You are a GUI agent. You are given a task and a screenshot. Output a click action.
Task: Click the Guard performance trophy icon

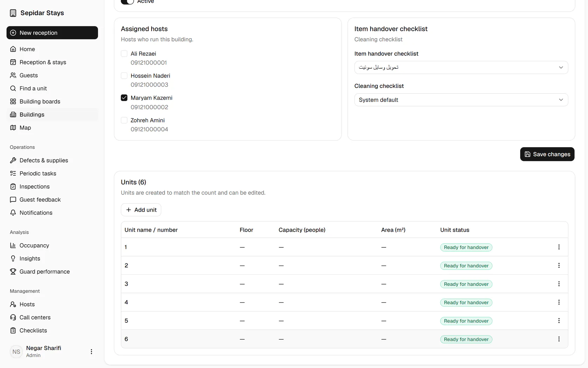pyautogui.click(x=13, y=272)
